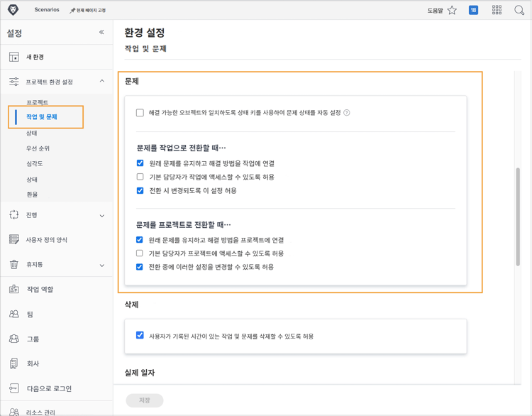The image size is (532, 416).
Task: Open 환율 settings
Action: pos(32,195)
